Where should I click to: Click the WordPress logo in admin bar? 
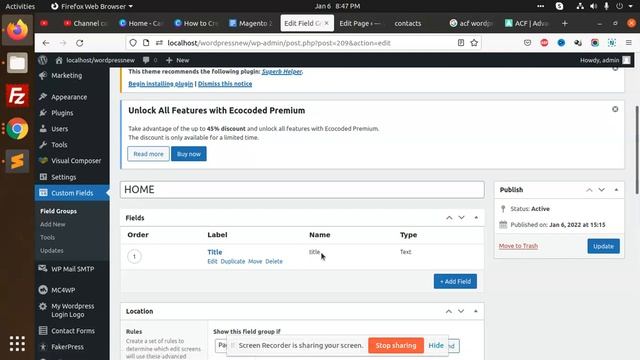click(x=43, y=60)
